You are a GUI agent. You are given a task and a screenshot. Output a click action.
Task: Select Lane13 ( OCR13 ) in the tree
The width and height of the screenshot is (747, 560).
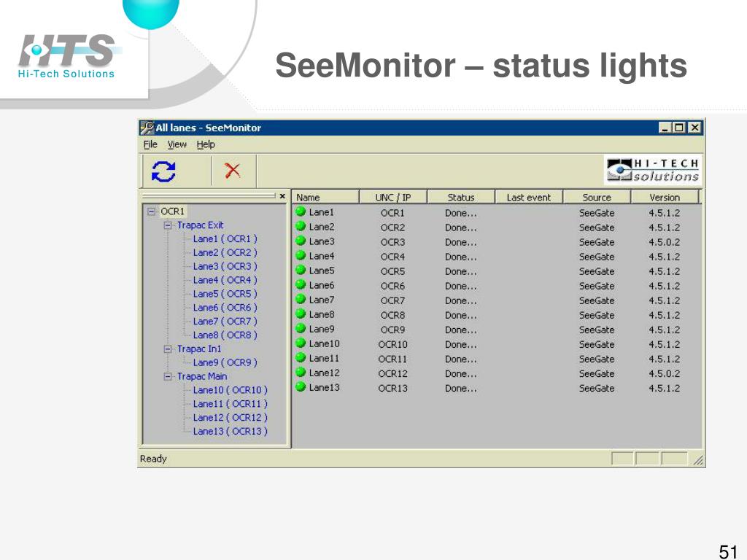(230, 432)
